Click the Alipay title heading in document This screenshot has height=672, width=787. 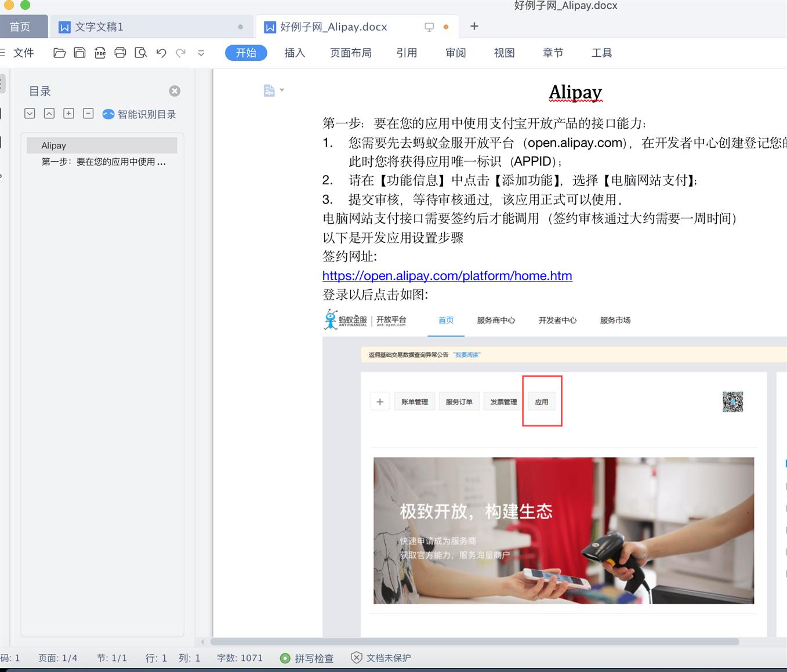[575, 92]
